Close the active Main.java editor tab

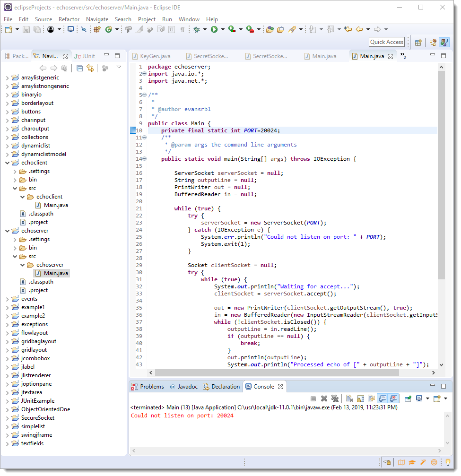391,56
